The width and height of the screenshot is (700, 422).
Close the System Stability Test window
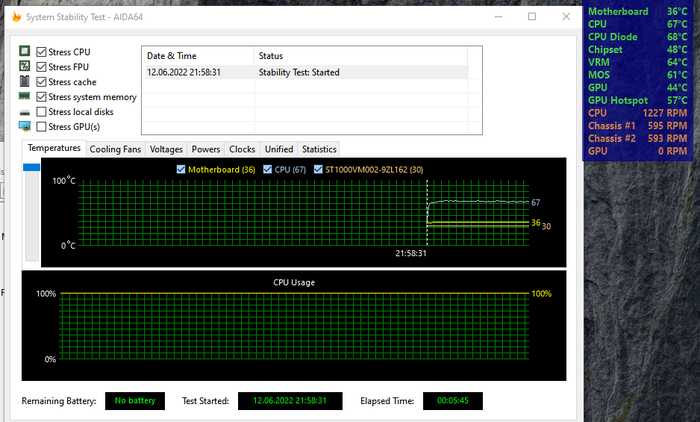point(566,17)
